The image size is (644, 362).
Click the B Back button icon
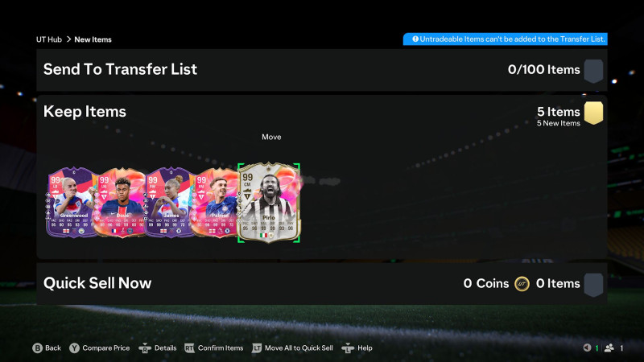point(37,348)
